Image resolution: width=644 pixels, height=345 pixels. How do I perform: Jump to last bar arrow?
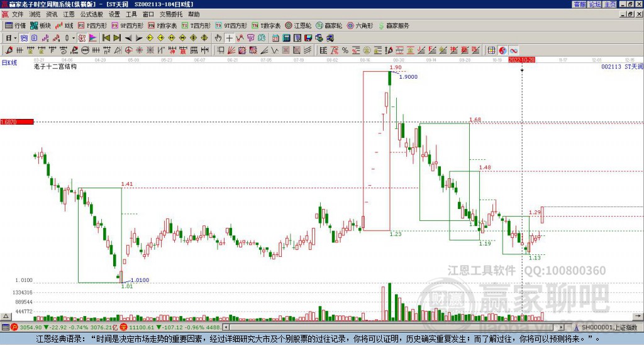pos(116,38)
